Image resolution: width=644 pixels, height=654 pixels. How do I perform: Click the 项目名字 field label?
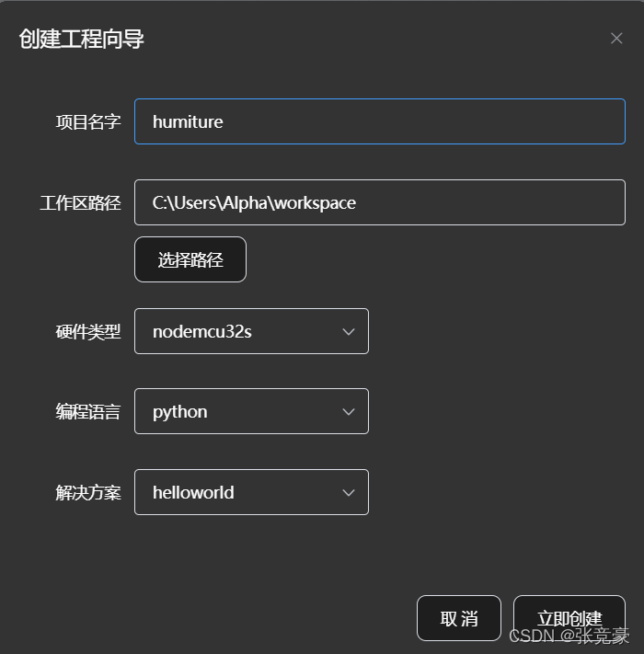88,122
